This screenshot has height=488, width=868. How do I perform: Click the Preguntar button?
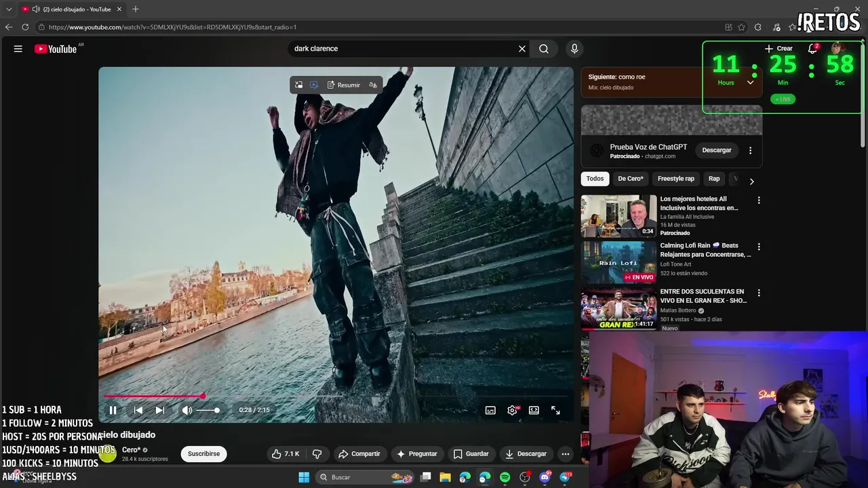(417, 454)
